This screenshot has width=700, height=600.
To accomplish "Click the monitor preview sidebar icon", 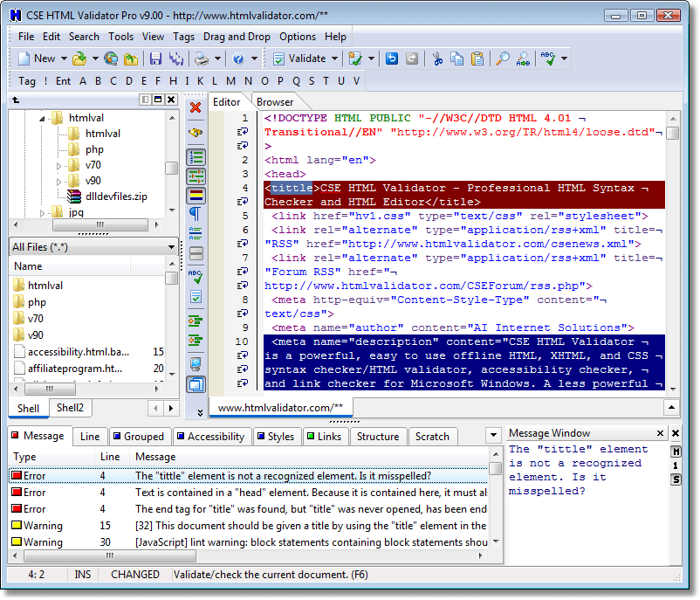I will click(x=196, y=364).
